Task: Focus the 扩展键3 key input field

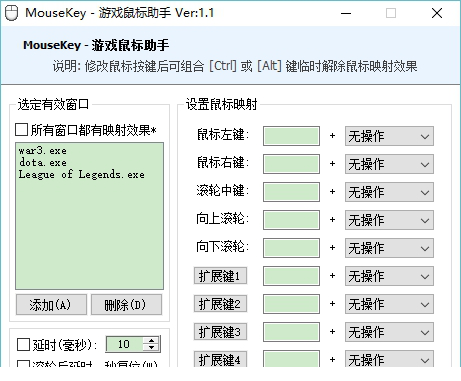Action: [291, 332]
